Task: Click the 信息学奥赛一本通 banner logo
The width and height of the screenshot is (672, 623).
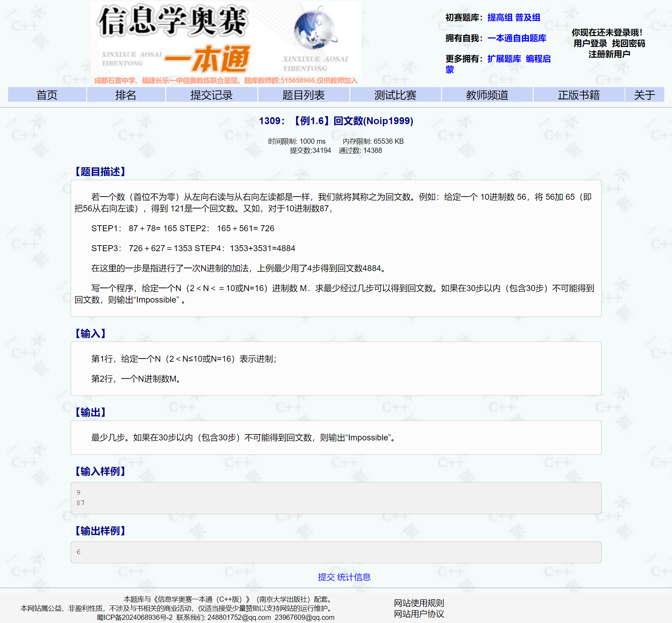Action: tap(226, 38)
